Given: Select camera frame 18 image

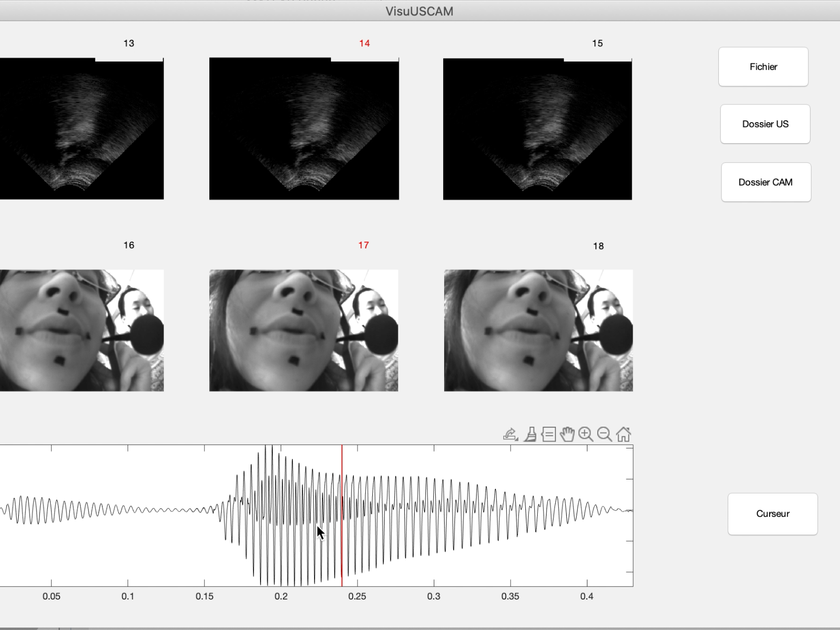Looking at the screenshot, I should click(x=538, y=330).
